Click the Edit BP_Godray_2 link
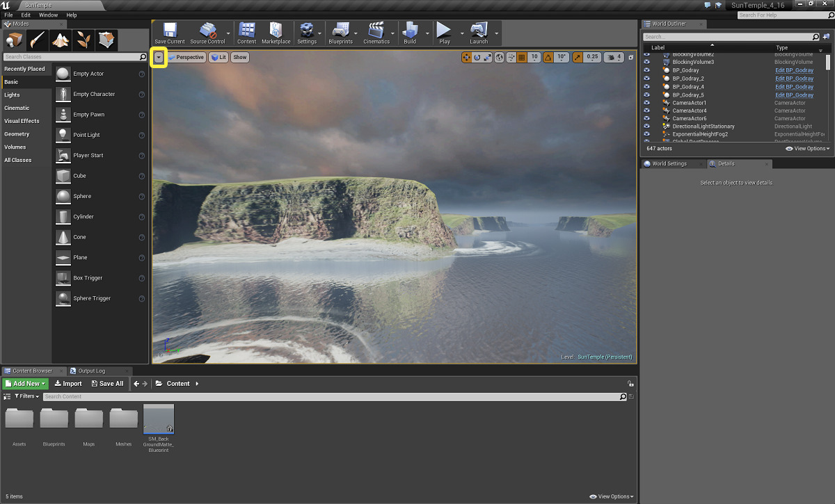835x504 pixels. click(x=794, y=79)
